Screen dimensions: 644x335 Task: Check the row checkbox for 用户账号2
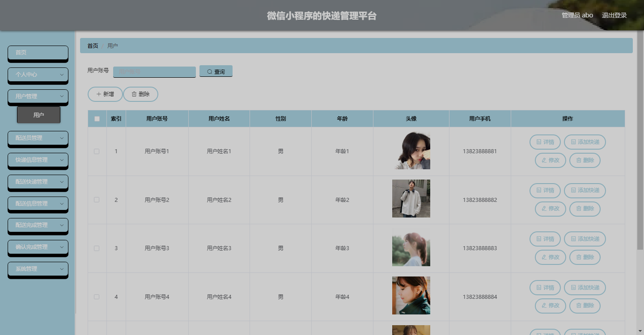click(x=97, y=200)
